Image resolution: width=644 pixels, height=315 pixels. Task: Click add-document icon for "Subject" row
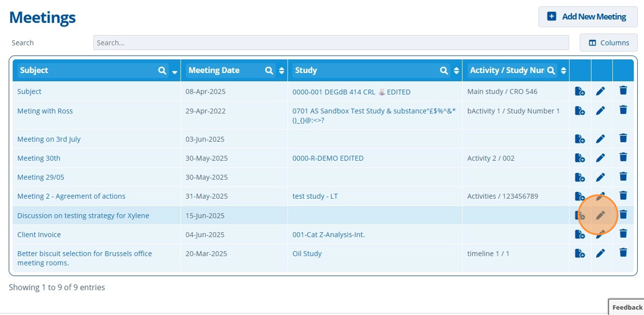click(580, 91)
